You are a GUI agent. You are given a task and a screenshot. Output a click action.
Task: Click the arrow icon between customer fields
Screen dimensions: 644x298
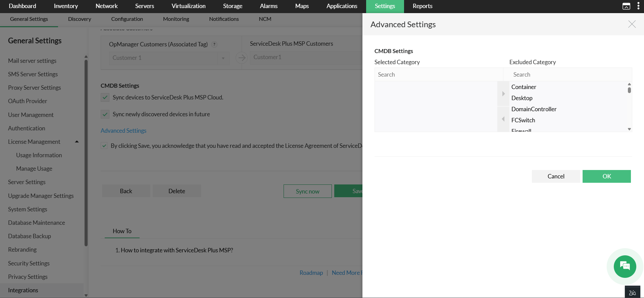coord(241,58)
